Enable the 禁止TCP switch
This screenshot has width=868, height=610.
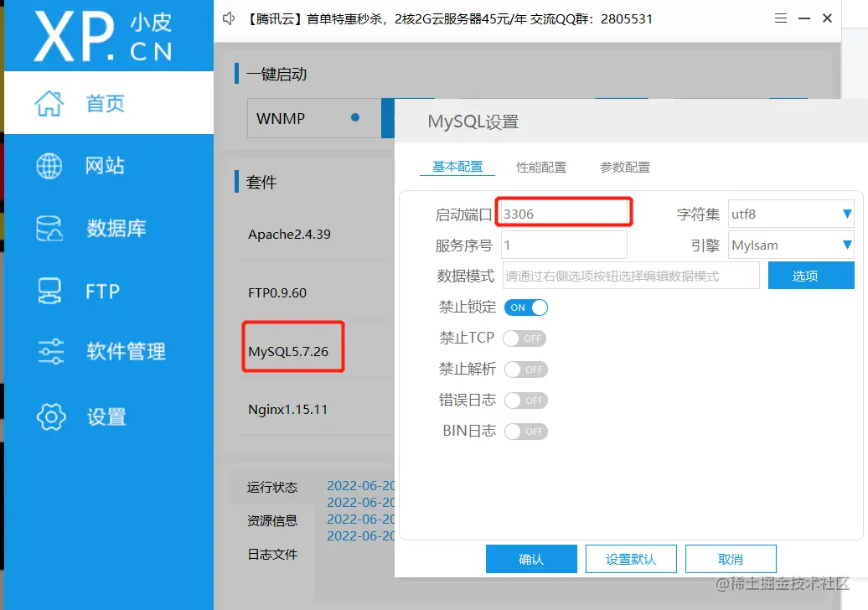524,339
